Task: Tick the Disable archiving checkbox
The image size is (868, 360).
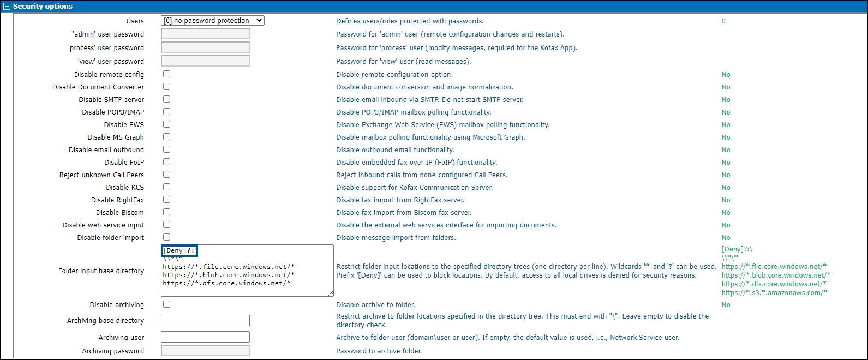Action: [166, 304]
